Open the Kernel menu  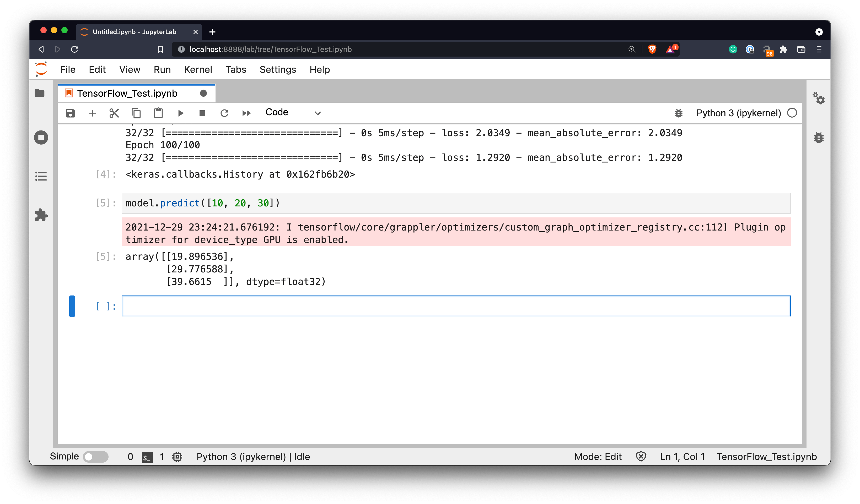[x=198, y=70]
